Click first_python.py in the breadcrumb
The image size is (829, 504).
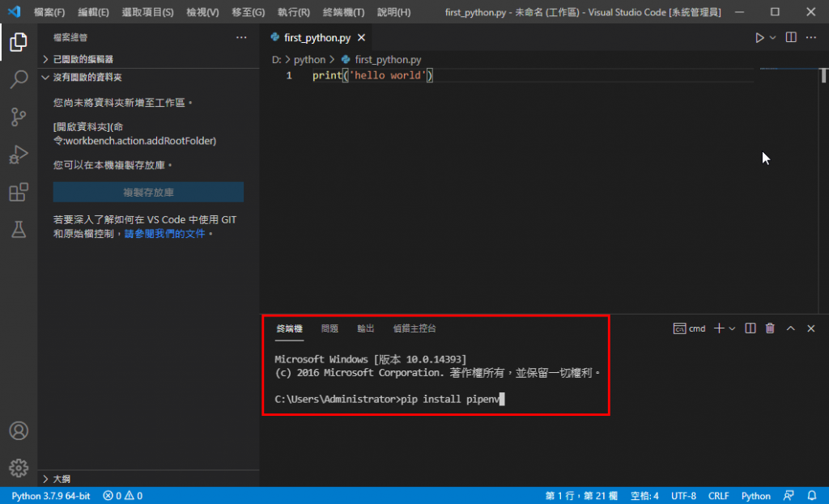388,60
